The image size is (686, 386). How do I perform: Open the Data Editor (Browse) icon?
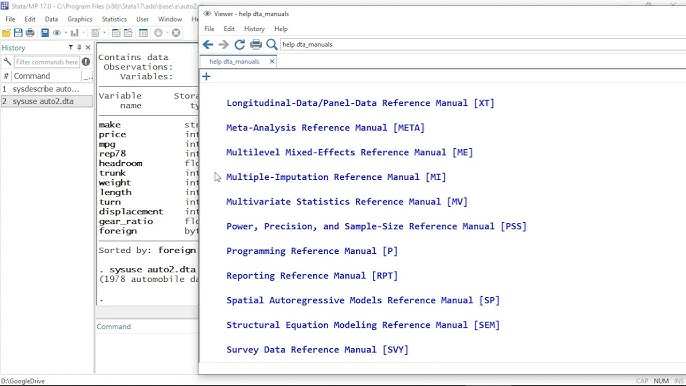(128, 33)
